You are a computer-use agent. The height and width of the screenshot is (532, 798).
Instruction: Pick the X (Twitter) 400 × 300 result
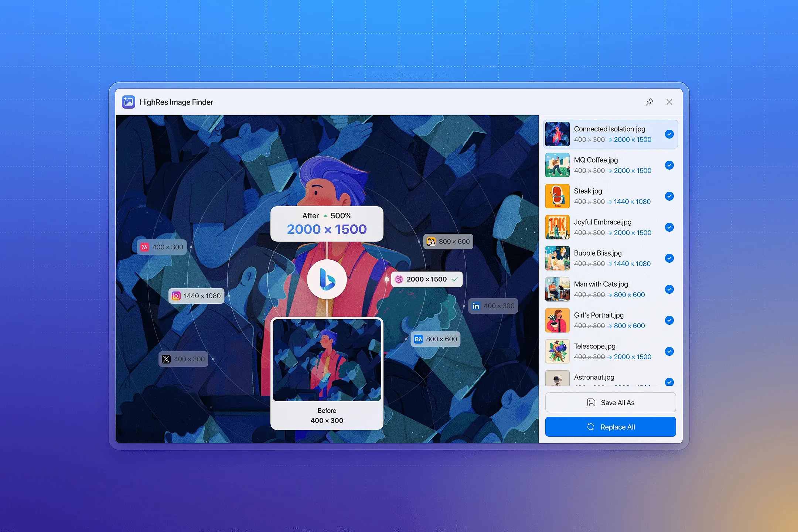[184, 359]
